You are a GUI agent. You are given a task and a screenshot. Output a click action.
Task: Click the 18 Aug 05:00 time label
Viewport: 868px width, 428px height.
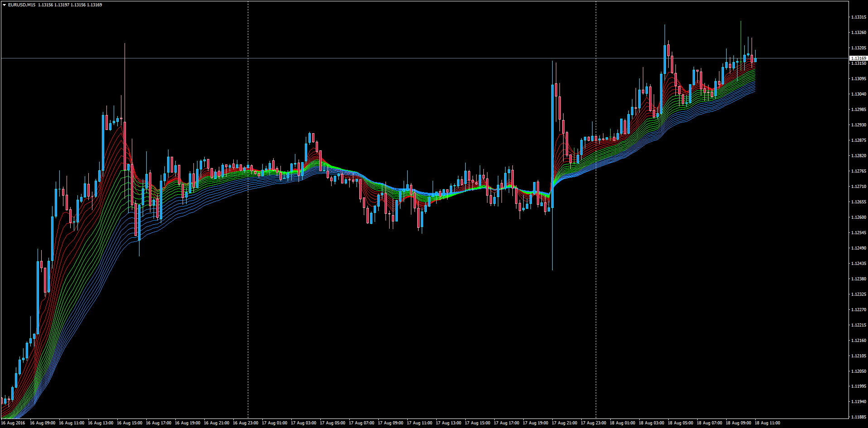[680, 423]
